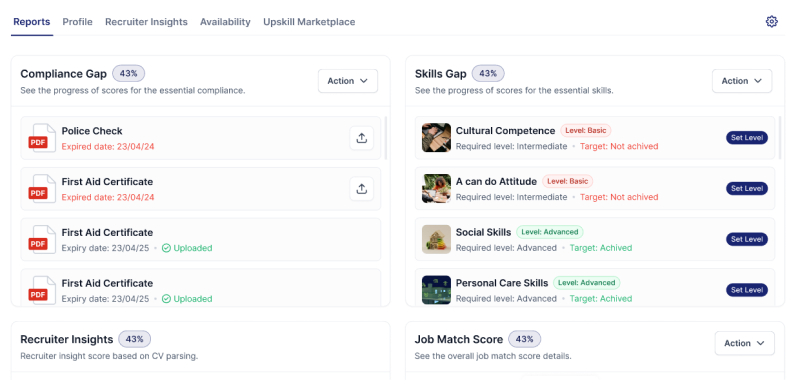Click the Compliance Gap list scrollbar
Image resolution: width=800 pixels, height=390 pixels.
385,138
